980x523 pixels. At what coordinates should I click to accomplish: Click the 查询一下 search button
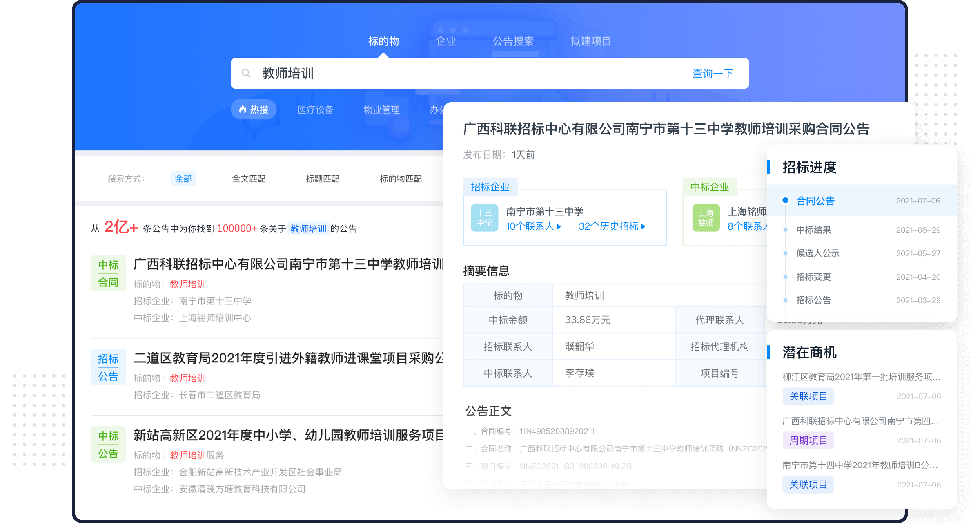point(712,73)
